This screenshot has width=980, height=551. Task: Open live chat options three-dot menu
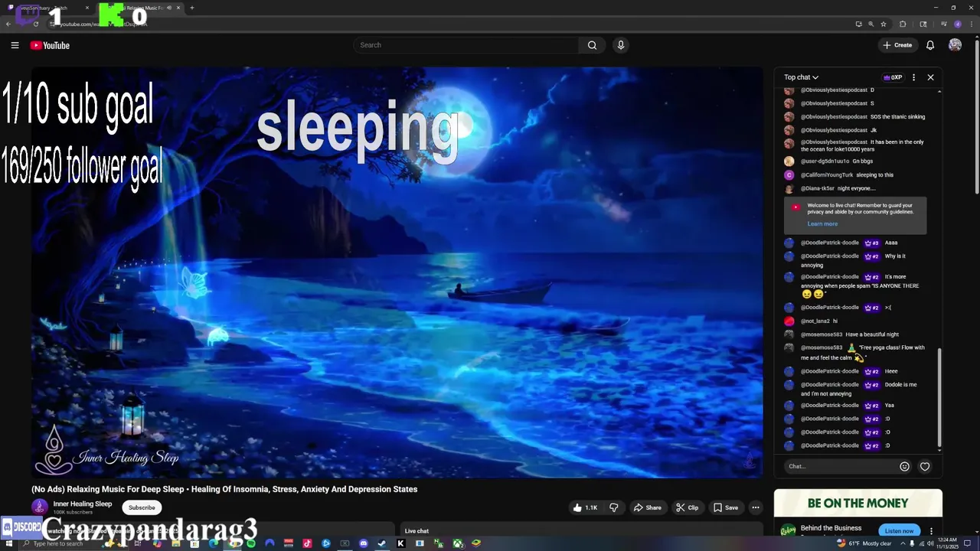913,77
